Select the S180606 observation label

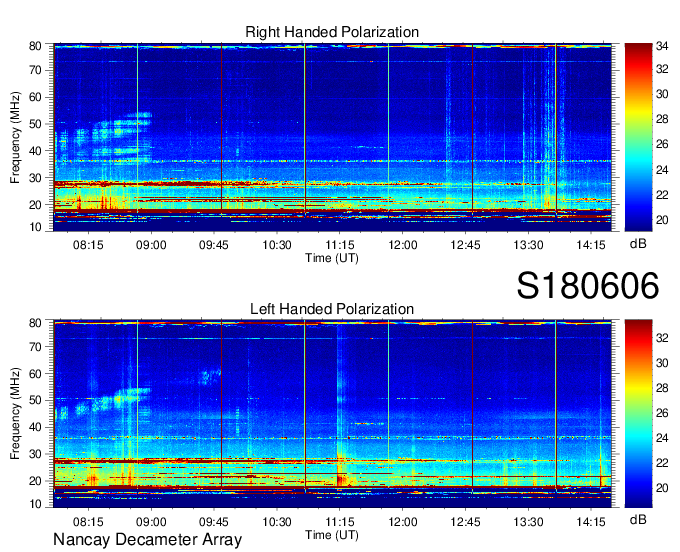[x=588, y=286]
